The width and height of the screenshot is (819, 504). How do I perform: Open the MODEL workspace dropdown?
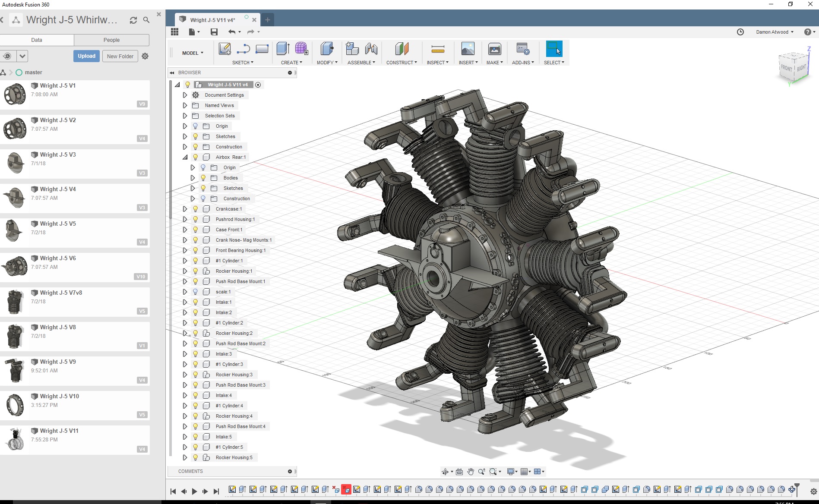(193, 53)
